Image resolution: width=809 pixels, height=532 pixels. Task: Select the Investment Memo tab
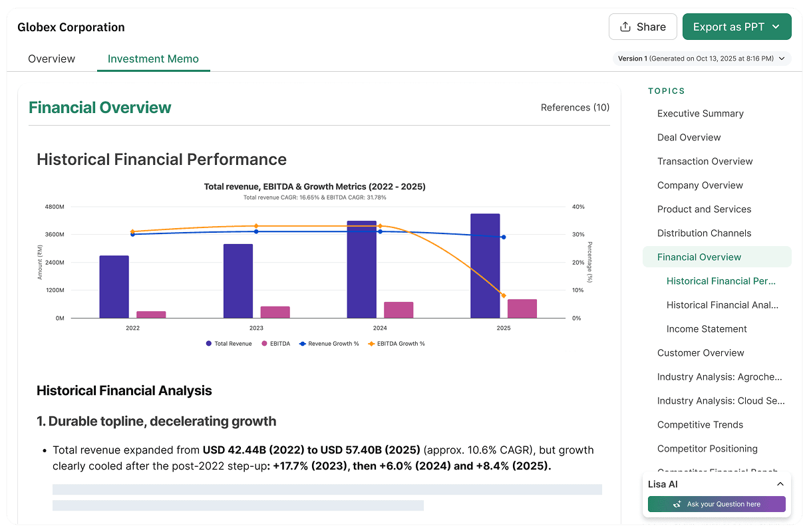(153, 59)
